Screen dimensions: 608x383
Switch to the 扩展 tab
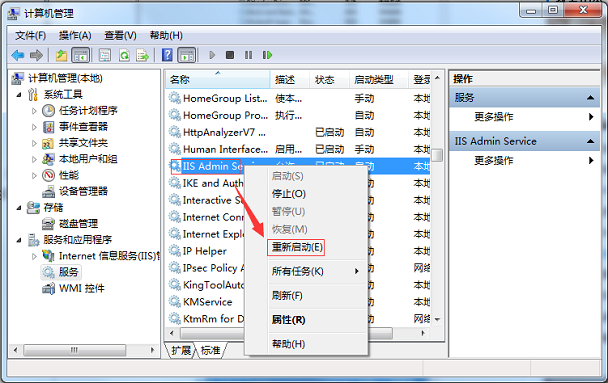pyautogui.click(x=181, y=350)
